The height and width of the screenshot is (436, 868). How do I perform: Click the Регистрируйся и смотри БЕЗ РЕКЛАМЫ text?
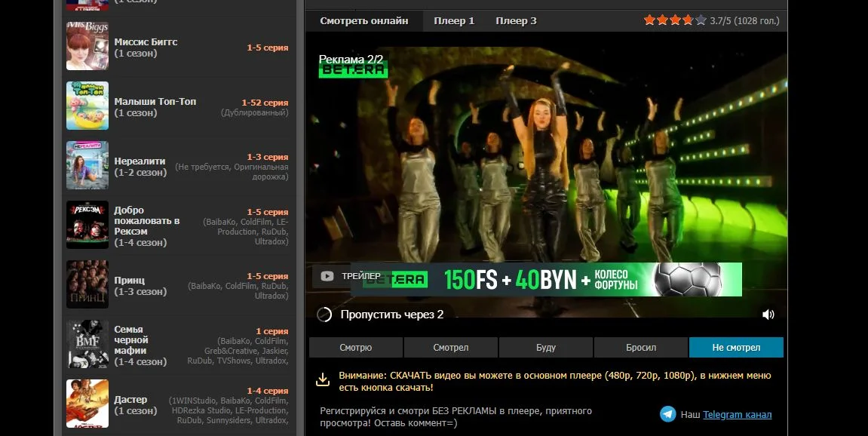455,416
